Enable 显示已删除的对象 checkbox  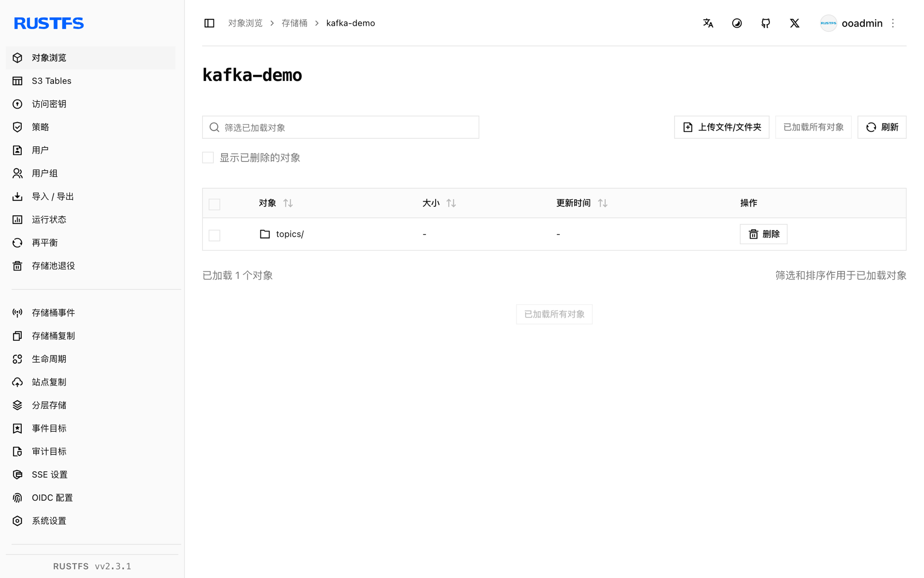[208, 158]
